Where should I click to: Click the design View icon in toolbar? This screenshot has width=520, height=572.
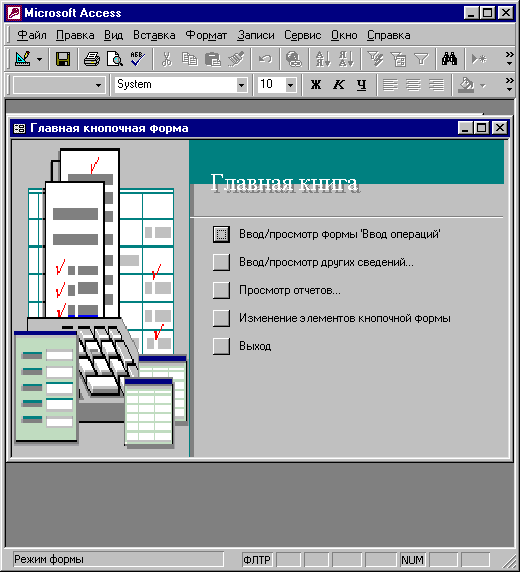(x=23, y=59)
